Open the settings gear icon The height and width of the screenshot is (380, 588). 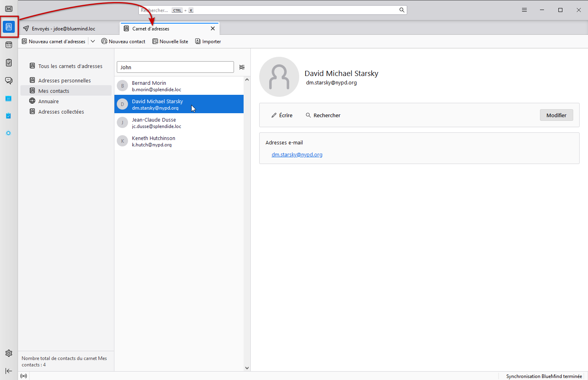click(x=9, y=353)
